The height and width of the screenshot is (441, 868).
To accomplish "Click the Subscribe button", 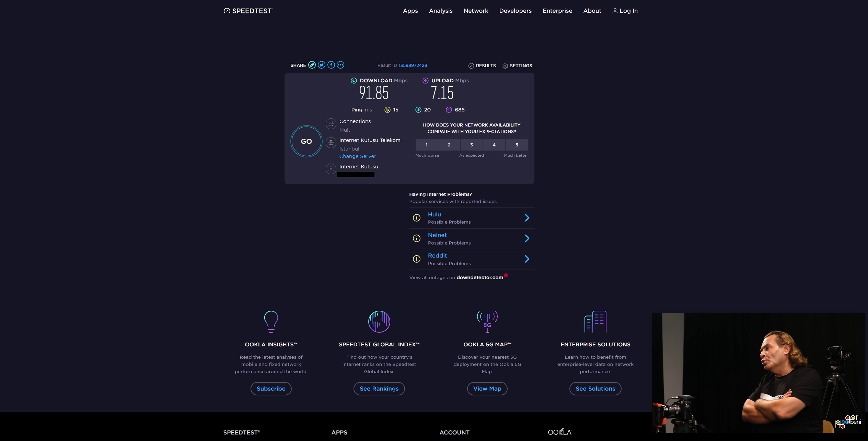I will pyautogui.click(x=271, y=389).
